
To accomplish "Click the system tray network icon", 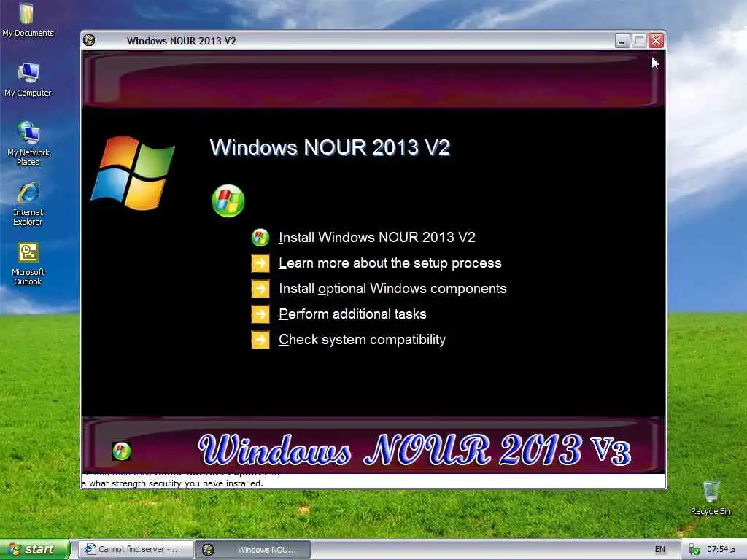I will pyautogui.click(x=694, y=550).
